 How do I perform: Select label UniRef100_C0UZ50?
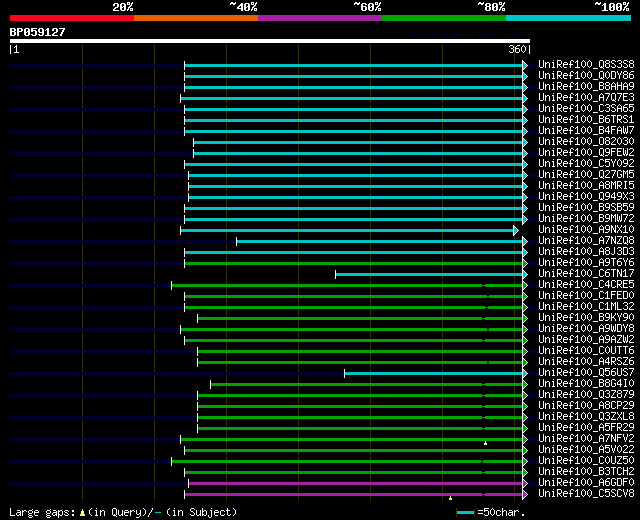pos(586,461)
